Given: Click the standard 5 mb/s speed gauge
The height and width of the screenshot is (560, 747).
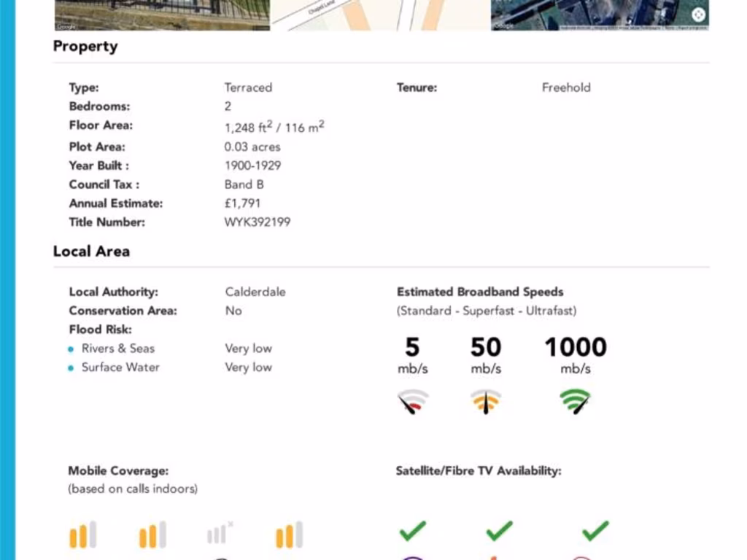Looking at the screenshot, I should click(x=413, y=402).
